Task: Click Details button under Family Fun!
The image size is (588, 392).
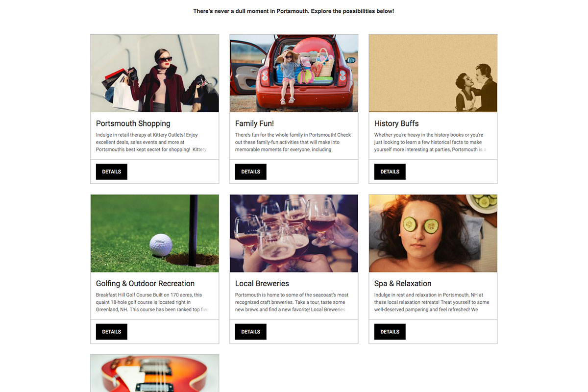Action: point(250,171)
